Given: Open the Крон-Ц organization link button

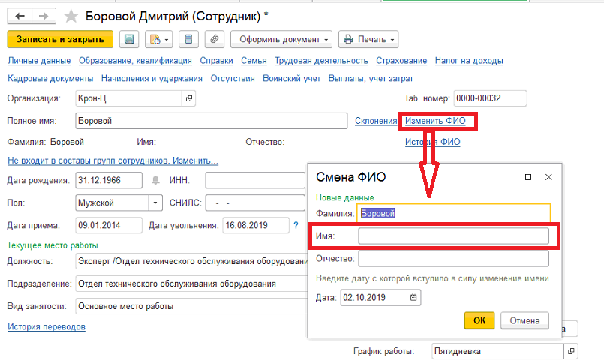Looking at the screenshot, I should point(189,98).
